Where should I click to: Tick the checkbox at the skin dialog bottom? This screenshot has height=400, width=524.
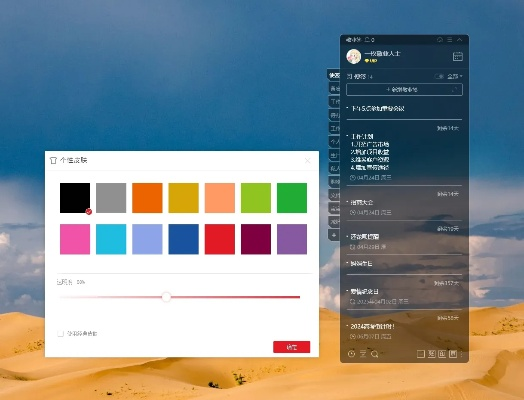pyautogui.click(x=60, y=334)
